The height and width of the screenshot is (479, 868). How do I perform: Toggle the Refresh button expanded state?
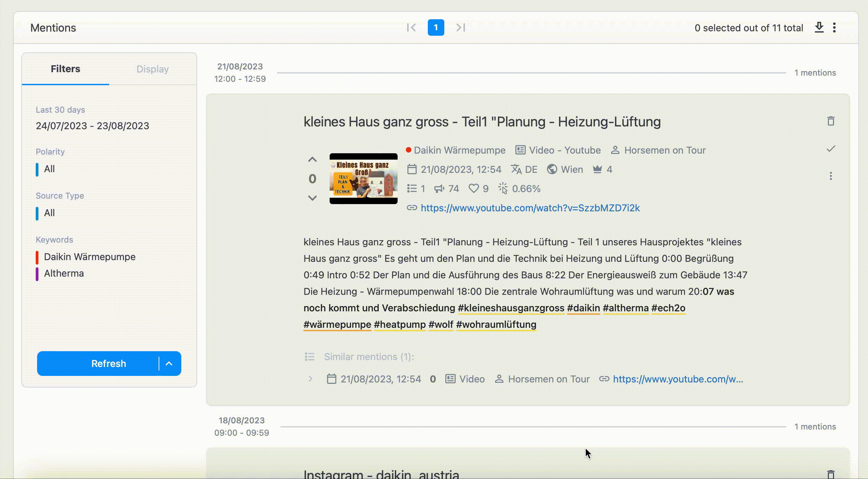169,363
